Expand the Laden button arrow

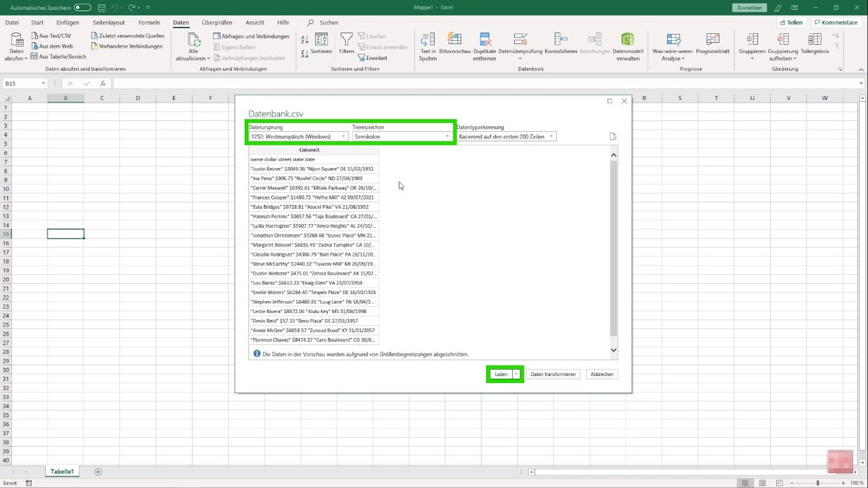click(517, 374)
